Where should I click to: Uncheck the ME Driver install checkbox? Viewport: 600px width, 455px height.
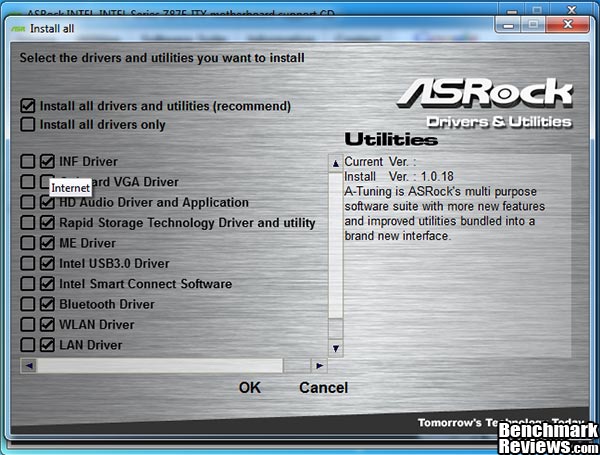(47, 243)
